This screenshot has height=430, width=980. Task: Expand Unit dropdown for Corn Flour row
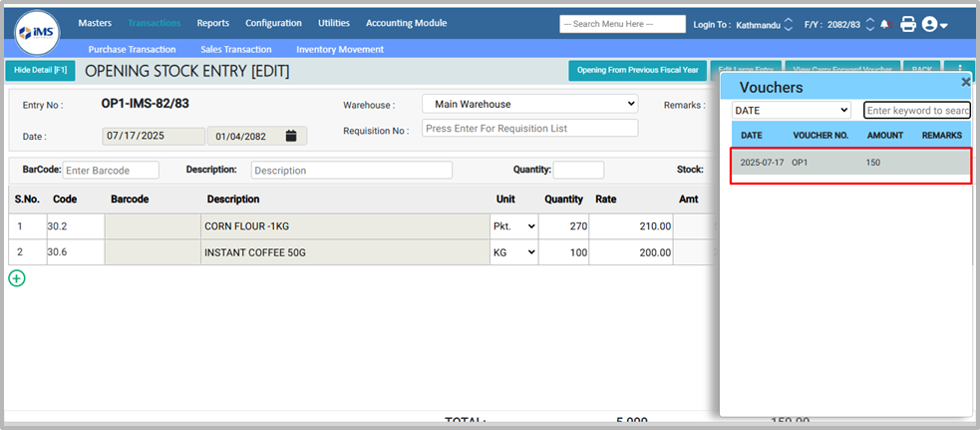click(514, 226)
